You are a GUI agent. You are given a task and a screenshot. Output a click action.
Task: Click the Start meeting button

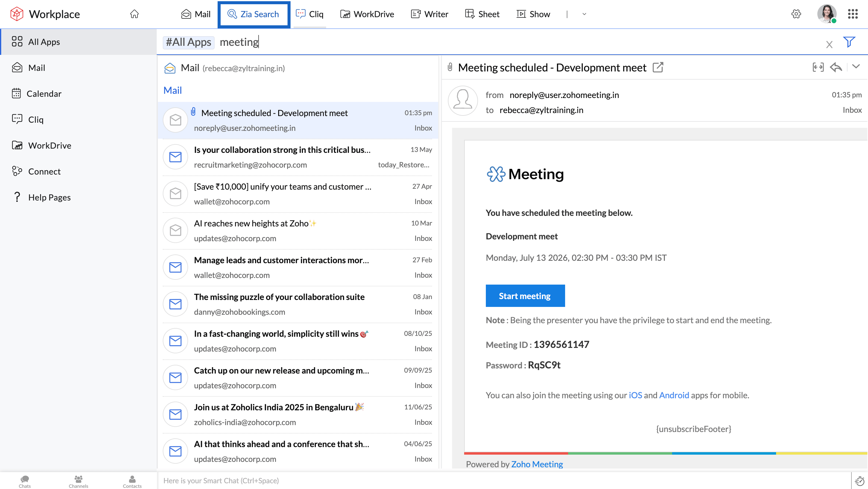(525, 295)
